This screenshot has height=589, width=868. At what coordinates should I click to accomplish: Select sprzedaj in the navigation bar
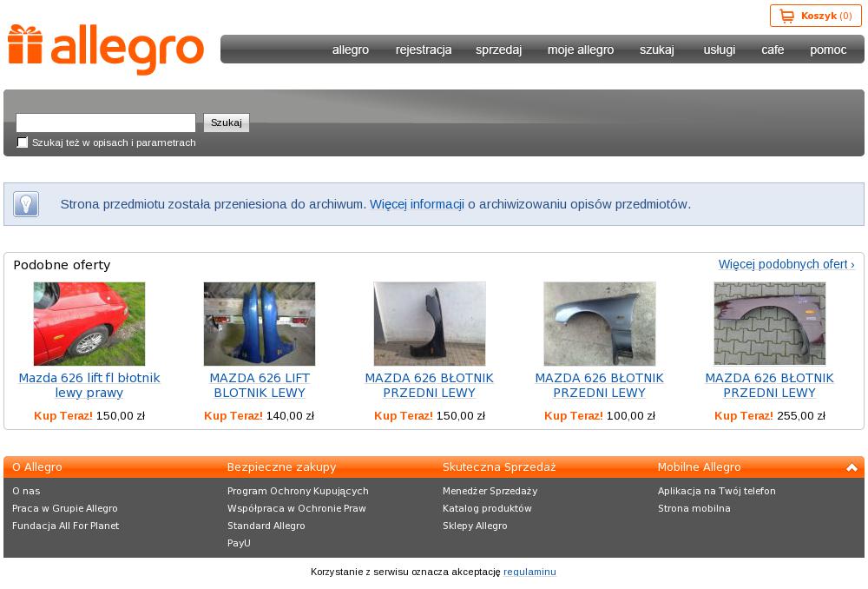[499, 50]
